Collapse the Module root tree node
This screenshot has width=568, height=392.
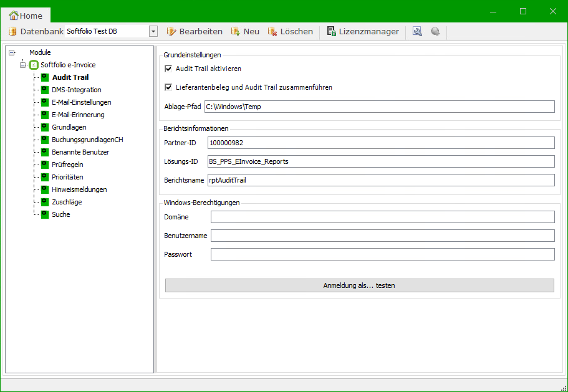coord(12,53)
